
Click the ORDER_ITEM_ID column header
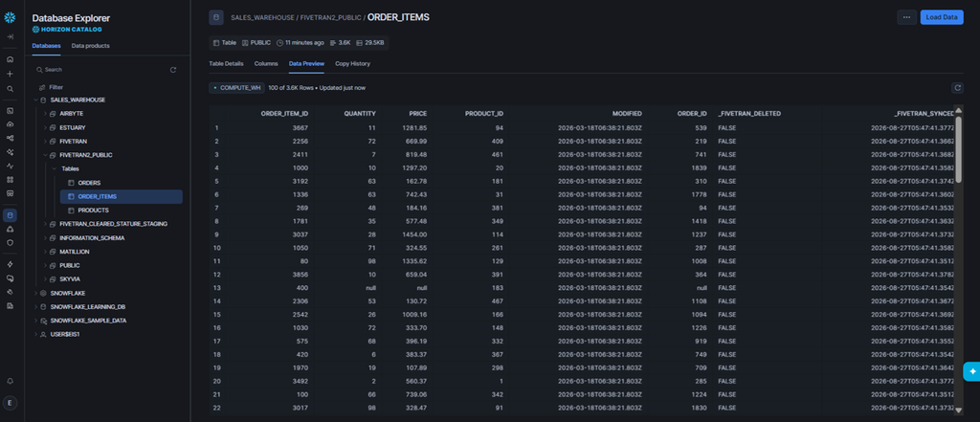(x=284, y=114)
